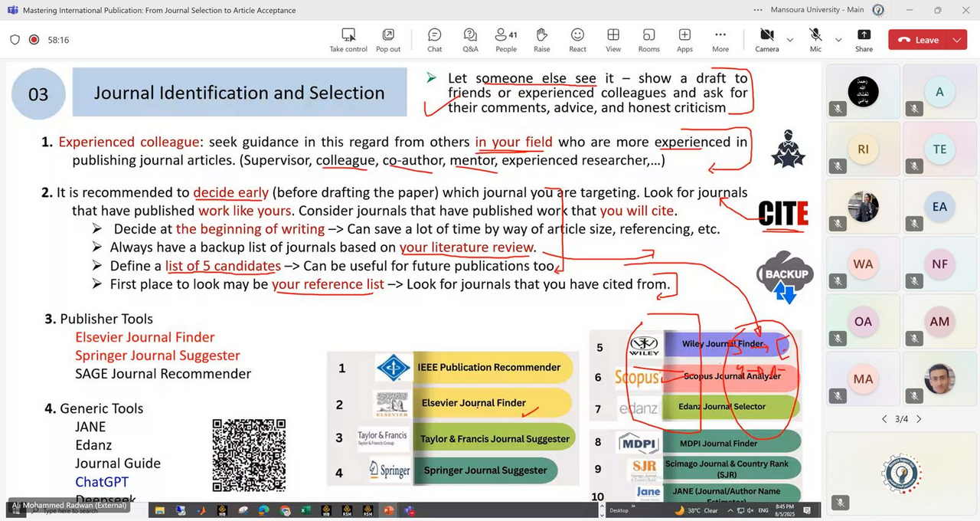Select participant tile NF

(939, 264)
